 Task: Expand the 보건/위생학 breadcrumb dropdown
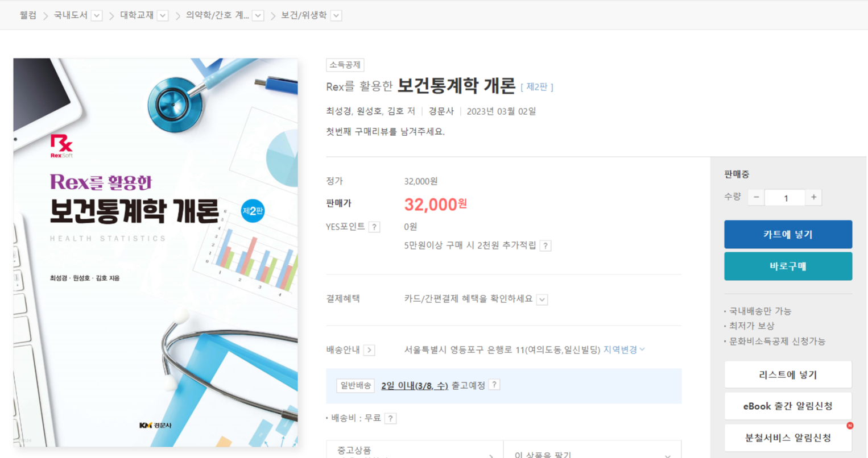click(x=336, y=15)
